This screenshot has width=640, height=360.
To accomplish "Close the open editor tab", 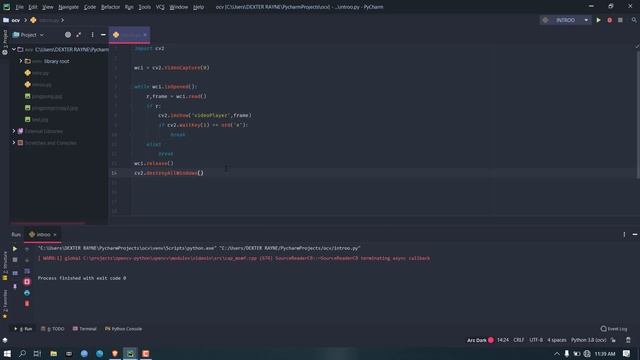I will (x=145, y=35).
